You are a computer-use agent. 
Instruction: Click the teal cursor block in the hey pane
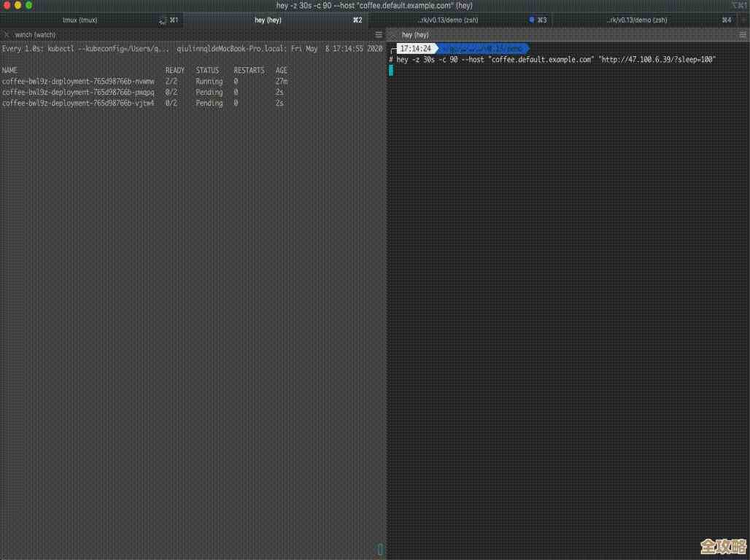tap(391, 70)
